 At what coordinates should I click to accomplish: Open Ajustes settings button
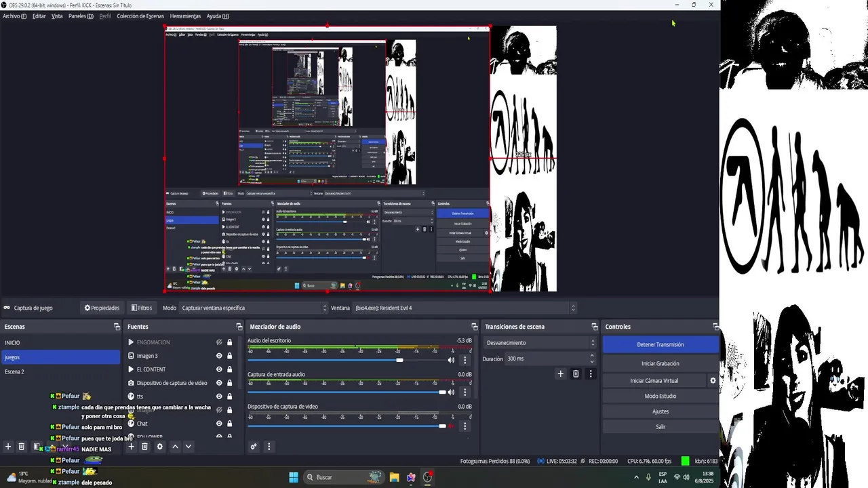(660, 411)
